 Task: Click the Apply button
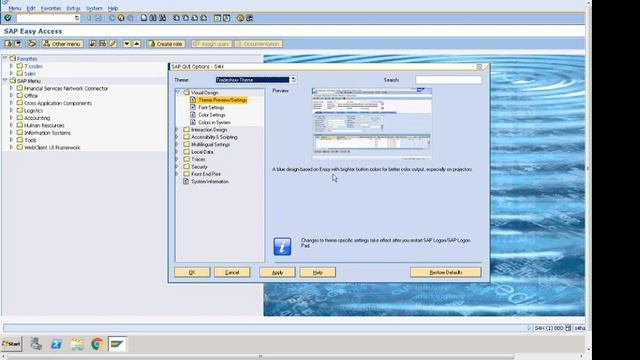[x=277, y=272]
